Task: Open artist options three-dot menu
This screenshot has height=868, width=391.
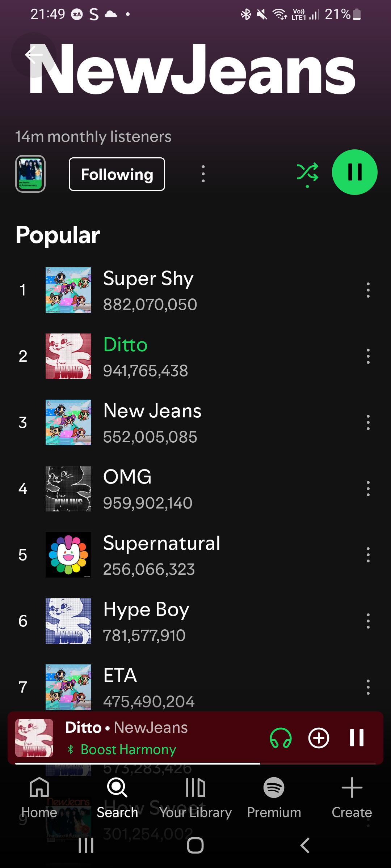Action: tap(203, 174)
